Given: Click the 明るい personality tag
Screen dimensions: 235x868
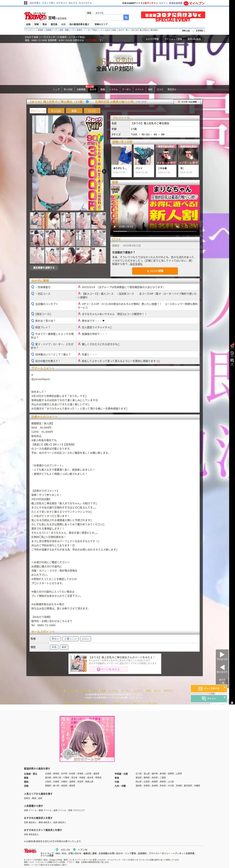Looking at the screenshot, I should (55, 638).
